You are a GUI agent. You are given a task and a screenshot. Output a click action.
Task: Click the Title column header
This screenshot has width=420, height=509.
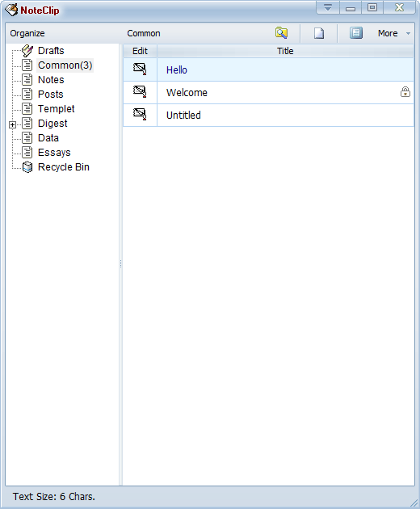[x=285, y=51]
